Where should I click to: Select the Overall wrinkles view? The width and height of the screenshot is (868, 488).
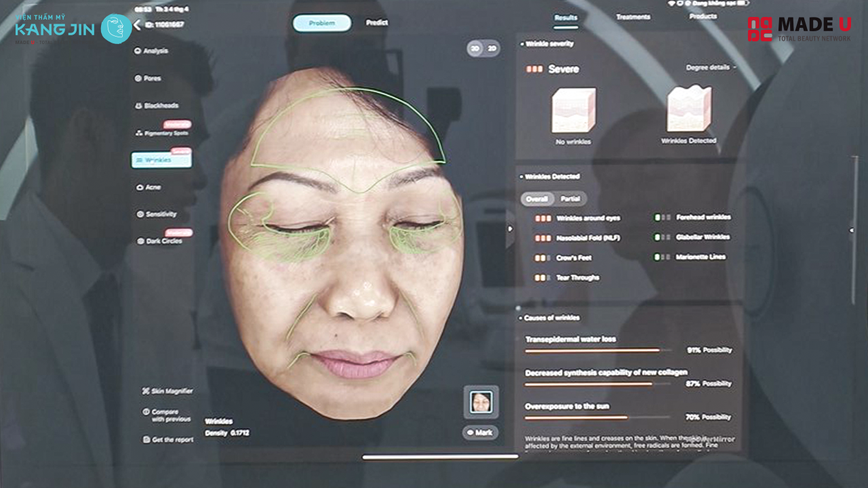538,199
